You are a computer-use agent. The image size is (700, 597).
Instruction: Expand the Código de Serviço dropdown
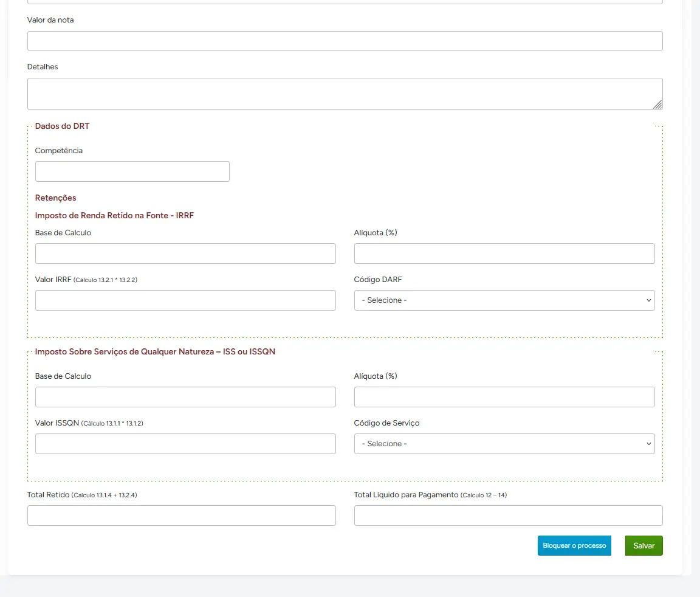(x=504, y=444)
